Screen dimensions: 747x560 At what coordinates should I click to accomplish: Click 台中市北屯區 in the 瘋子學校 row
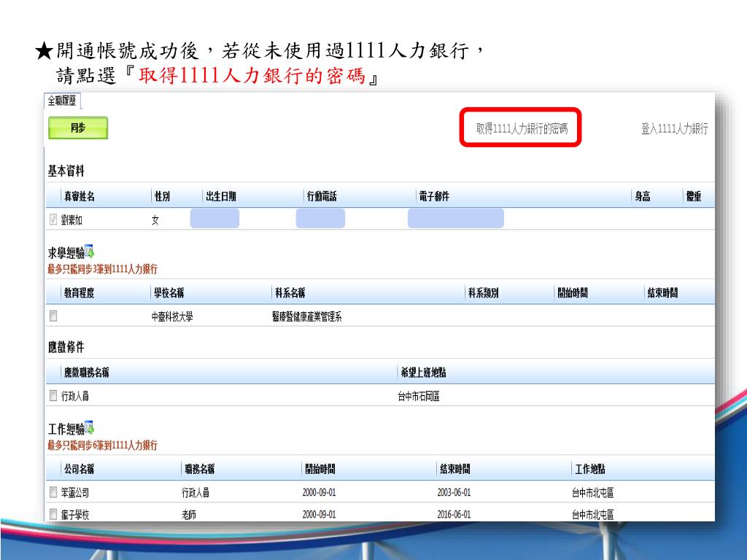pyautogui.click(x=592, y=515)
